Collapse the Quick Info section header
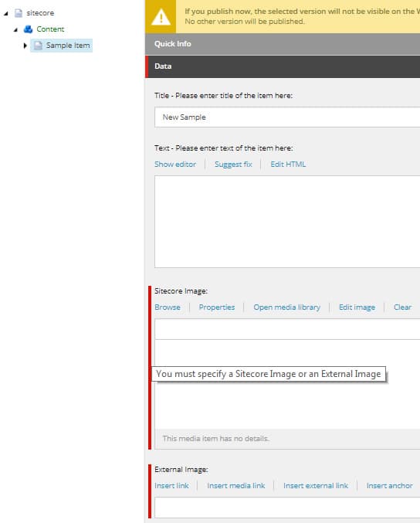The width and height of the screenshot is (420, 523). coord(283,44)
